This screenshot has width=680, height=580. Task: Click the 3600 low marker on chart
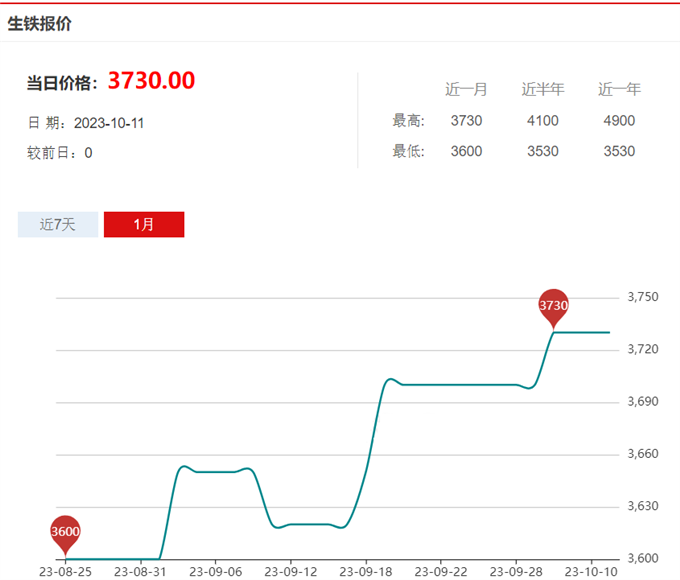(x=65, y=533)
